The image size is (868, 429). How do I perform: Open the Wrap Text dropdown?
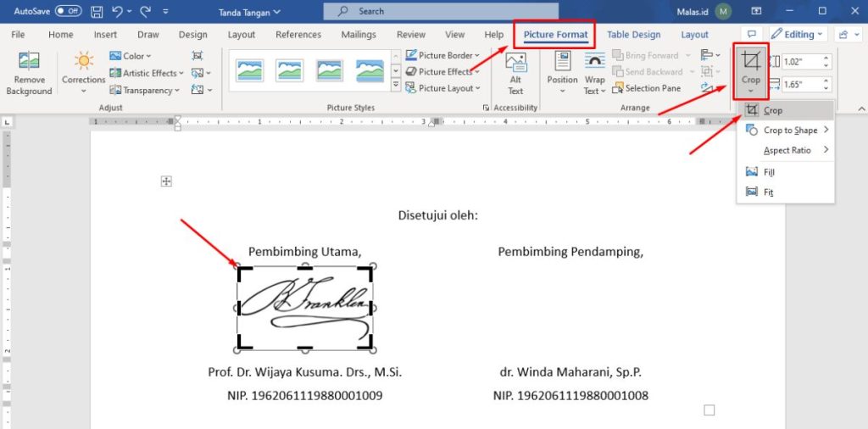[x=594, y=74]
